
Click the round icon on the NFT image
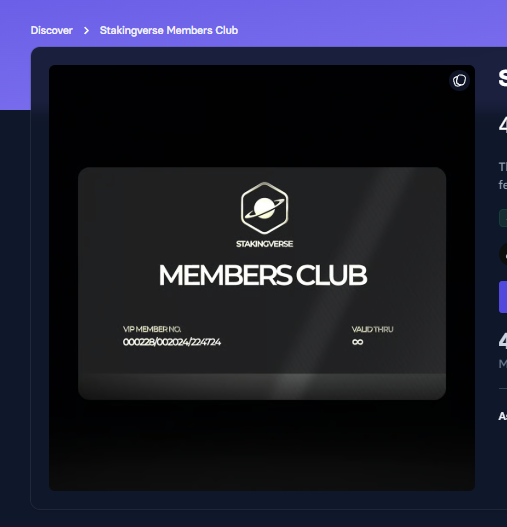tap(459, 81)
